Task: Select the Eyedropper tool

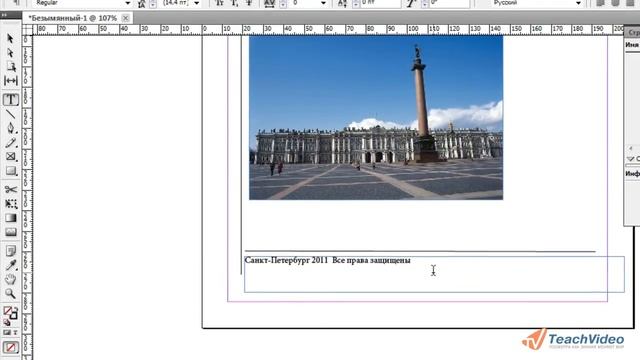Action: (11, 265)
